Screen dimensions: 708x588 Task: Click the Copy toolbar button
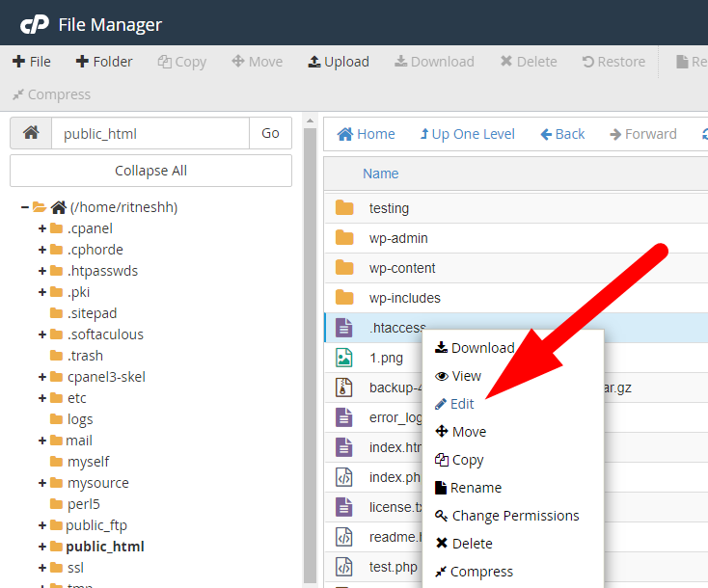coord(182,62)
